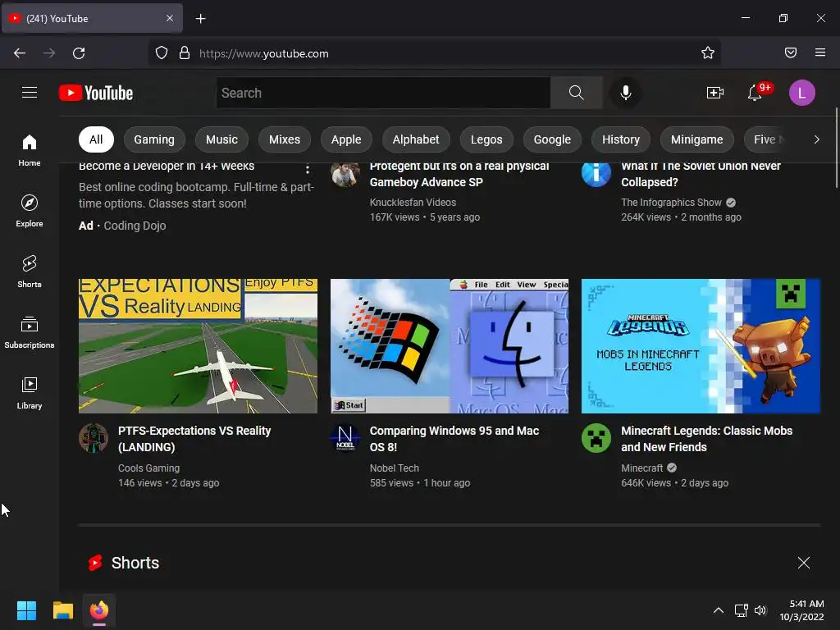Open PTFS Expectations VS Reality thumbnail
The image size is (840, 630).
(198, 345)
